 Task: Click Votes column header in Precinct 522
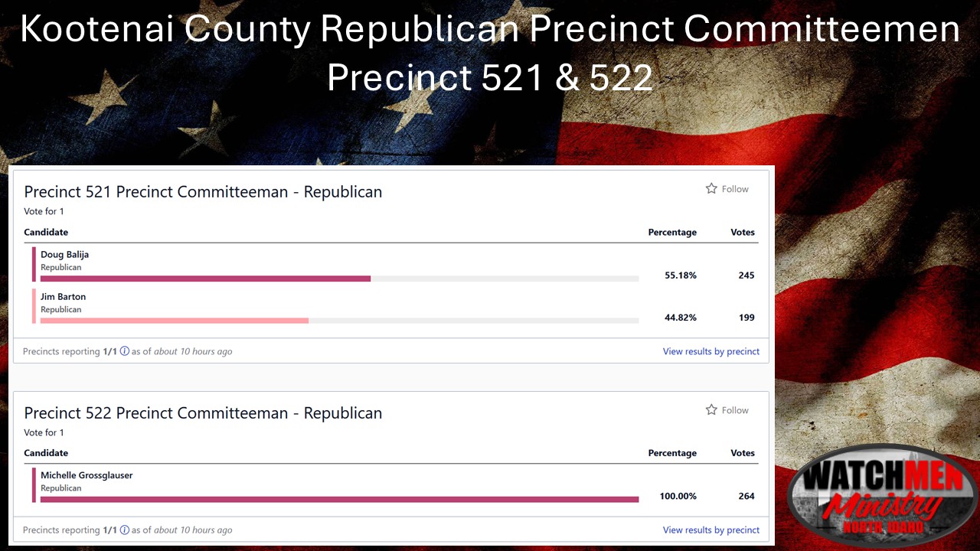(x=743, y=453)
